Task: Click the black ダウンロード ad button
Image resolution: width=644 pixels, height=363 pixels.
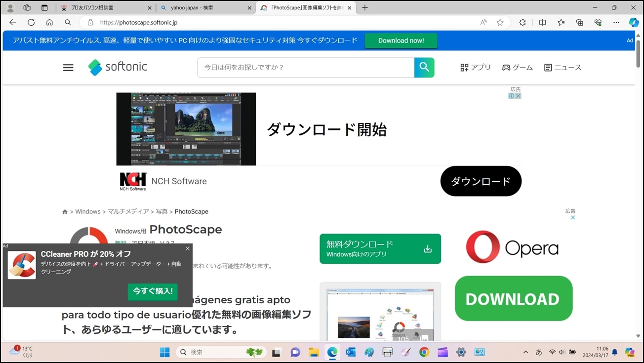Action: 481,181
